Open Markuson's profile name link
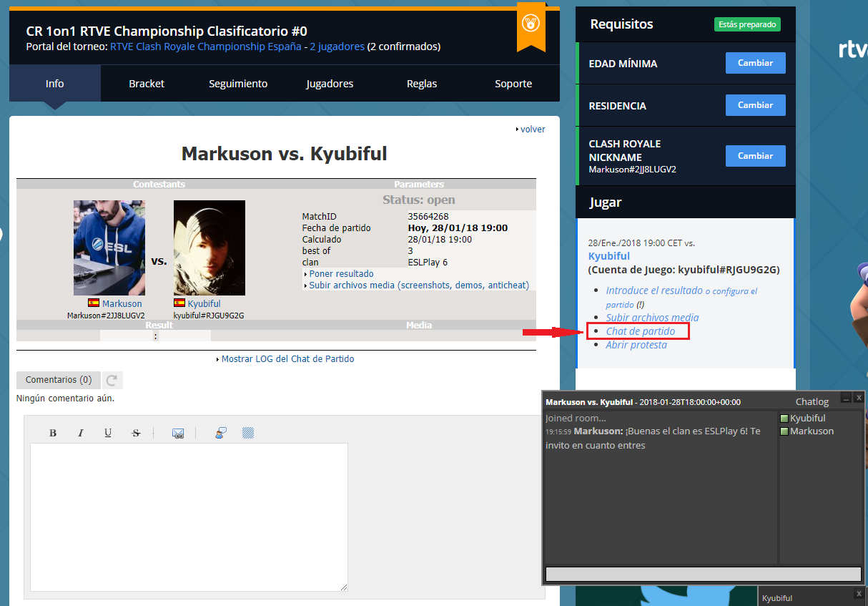Viewport: 868px width, 606px height. point(122,304)
